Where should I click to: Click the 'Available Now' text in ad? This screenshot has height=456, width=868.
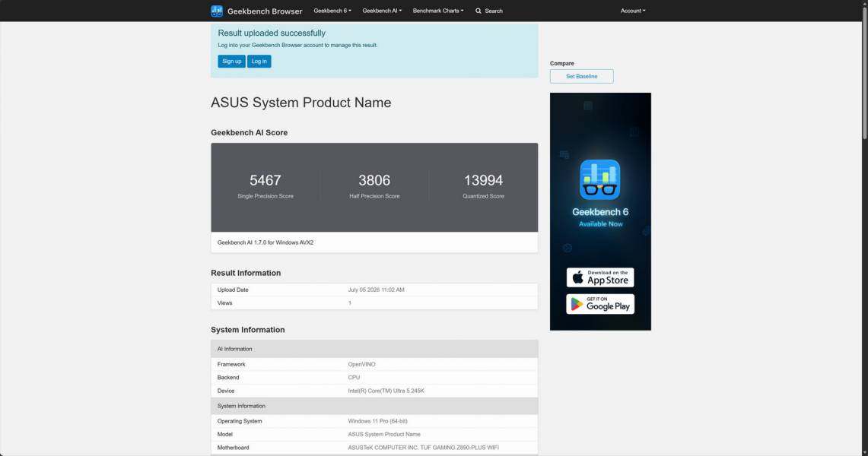(601, 224)
